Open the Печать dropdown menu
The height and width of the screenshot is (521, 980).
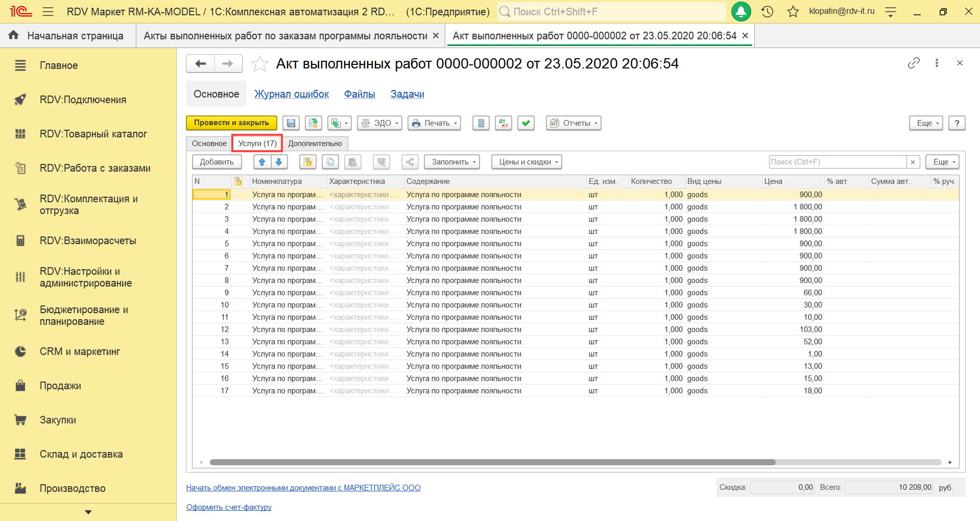click(x=434, y=123)
